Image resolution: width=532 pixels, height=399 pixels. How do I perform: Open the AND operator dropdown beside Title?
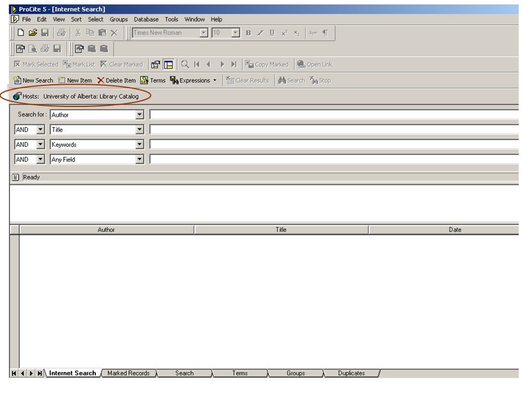point(40,130)
